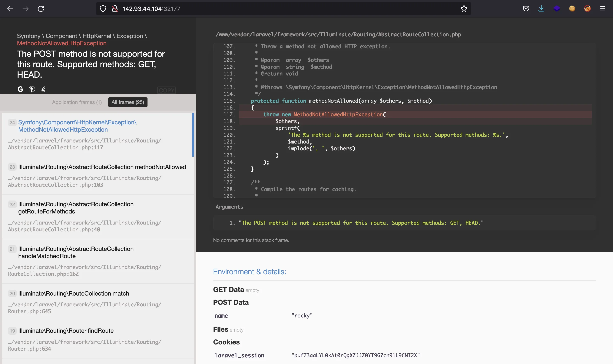Click the Environment & details heading

click(249, 272)
